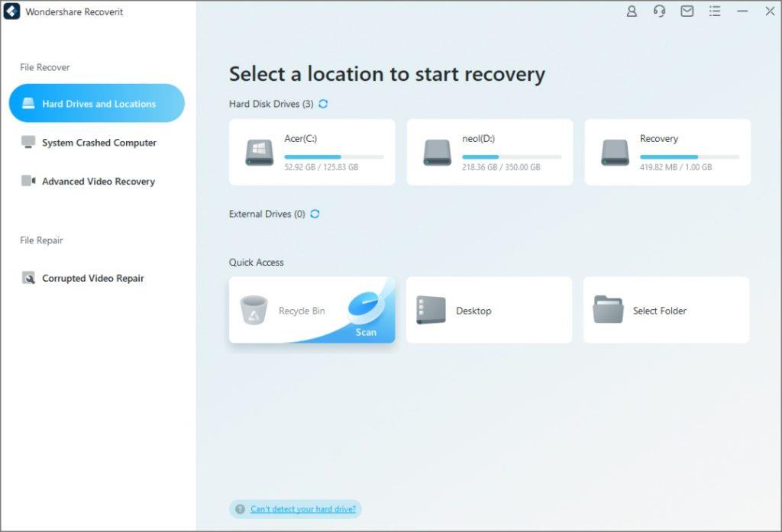
Task: Refresh the Hard Disk Drives list
Action: pyautogui.click(x=323, y=104)
